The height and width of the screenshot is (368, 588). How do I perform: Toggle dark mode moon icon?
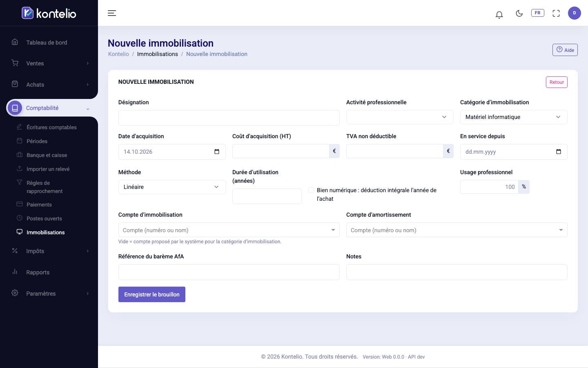[x=519, y=13]
